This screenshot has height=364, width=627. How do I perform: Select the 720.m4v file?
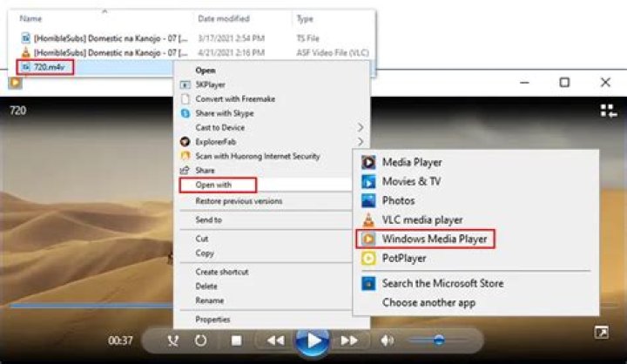50,66
